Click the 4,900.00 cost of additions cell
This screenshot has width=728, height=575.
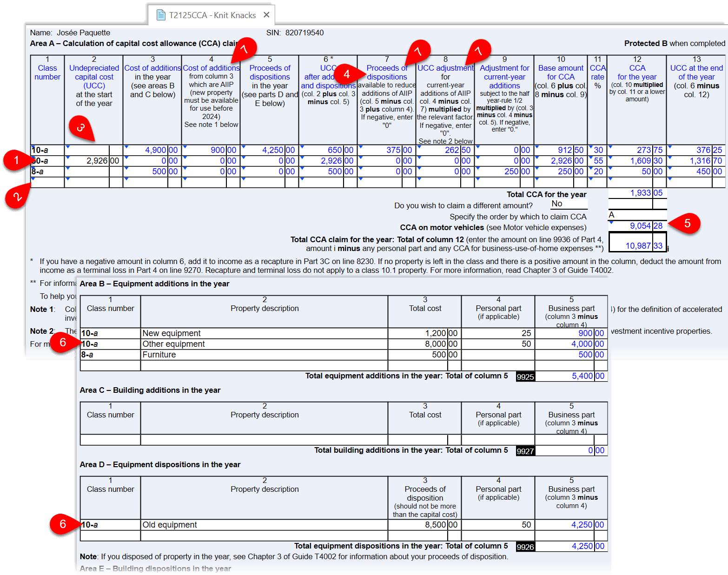click(x=152, y=150)
